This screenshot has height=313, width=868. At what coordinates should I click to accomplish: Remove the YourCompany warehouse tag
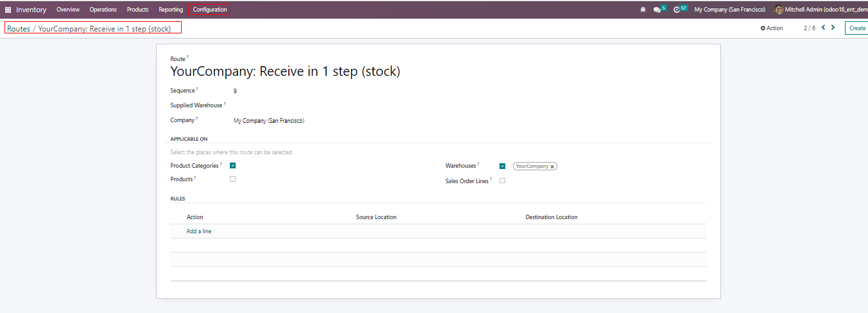pos(552,166)
